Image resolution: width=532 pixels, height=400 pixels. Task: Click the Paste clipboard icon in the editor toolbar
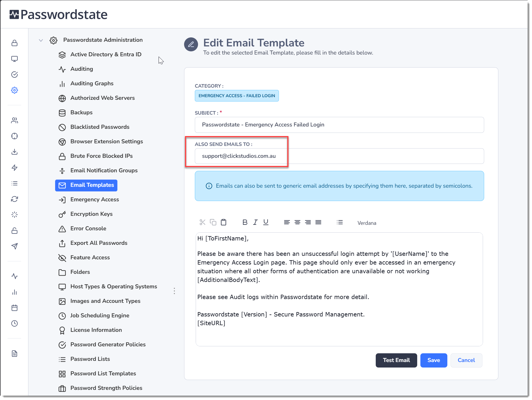pyautogui.click(x=224, y=222)
